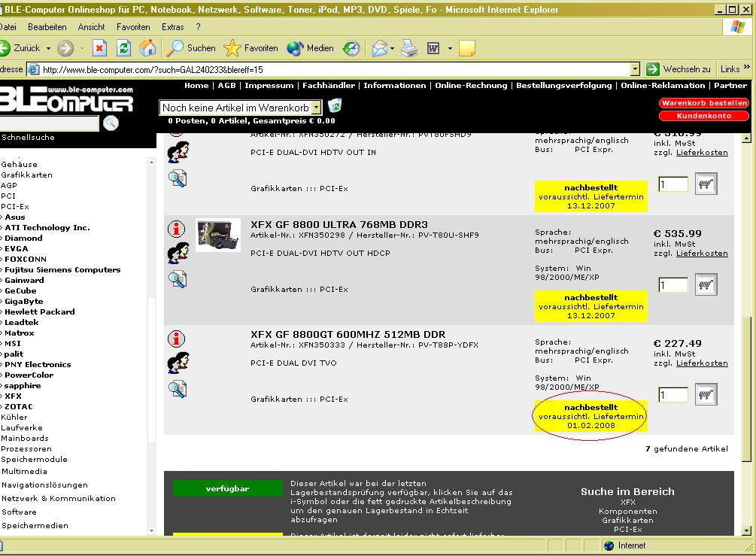The width and height of the screenshot is (756, 556).
Task: Add the HDTV OUT IN item to cart
Action: (x=706, y=184)
